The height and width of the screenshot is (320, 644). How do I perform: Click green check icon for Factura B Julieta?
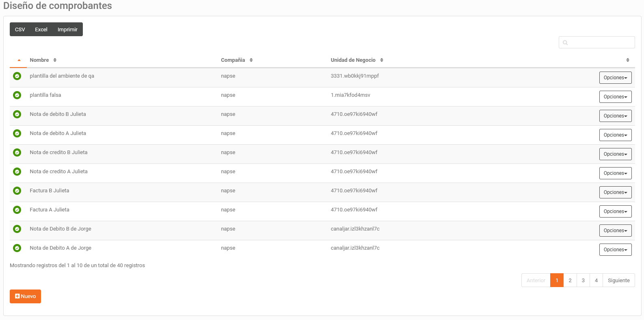(x=17, y=191)
